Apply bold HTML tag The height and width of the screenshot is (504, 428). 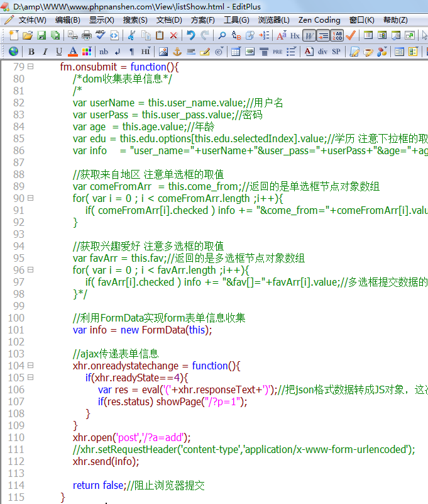coord(31,52)
